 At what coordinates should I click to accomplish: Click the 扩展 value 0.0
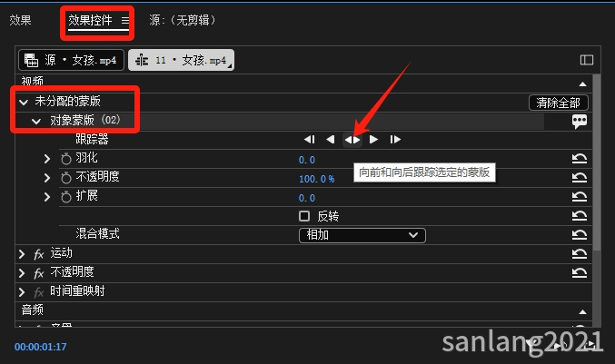pos(307,198)
